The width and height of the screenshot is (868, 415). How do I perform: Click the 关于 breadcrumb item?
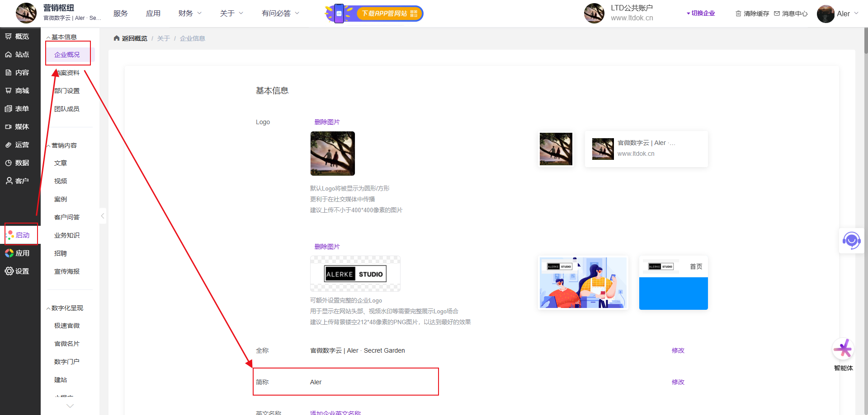(x=164, y=38)
